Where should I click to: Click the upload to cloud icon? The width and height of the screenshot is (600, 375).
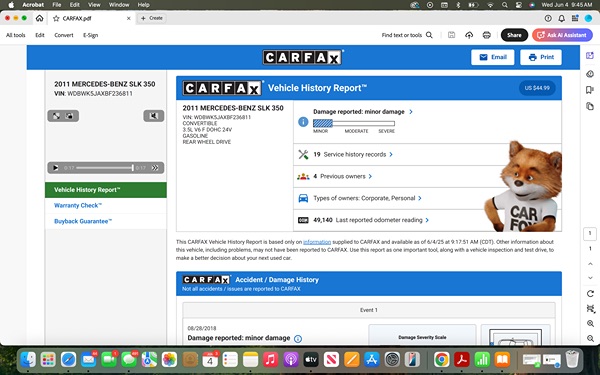click(469, 35)
